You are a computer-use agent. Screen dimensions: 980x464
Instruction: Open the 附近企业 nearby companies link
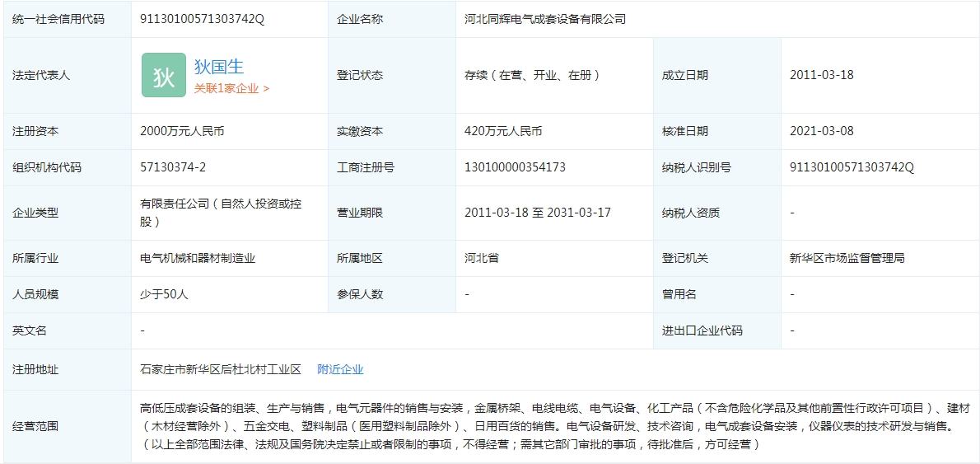[340, 369]
